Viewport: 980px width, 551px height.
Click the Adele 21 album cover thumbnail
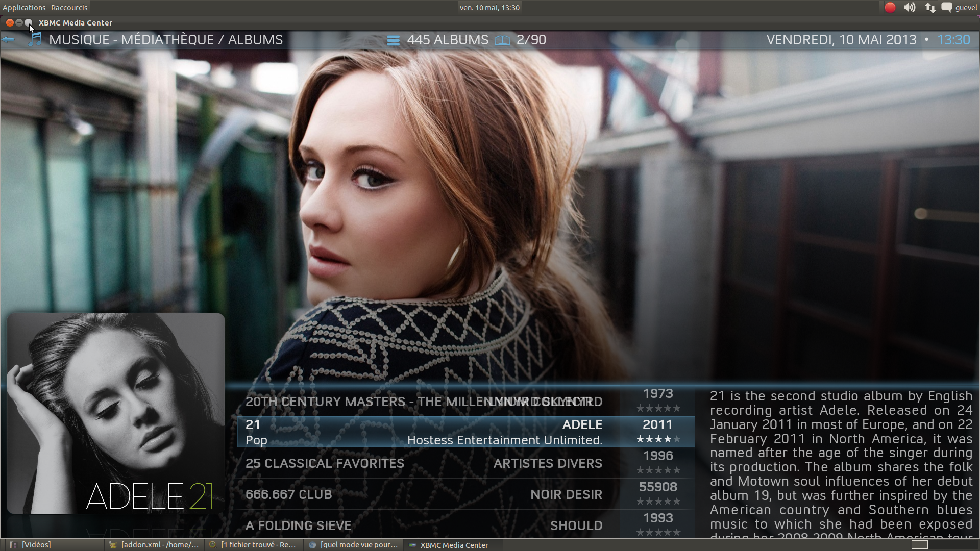point(116,413)
